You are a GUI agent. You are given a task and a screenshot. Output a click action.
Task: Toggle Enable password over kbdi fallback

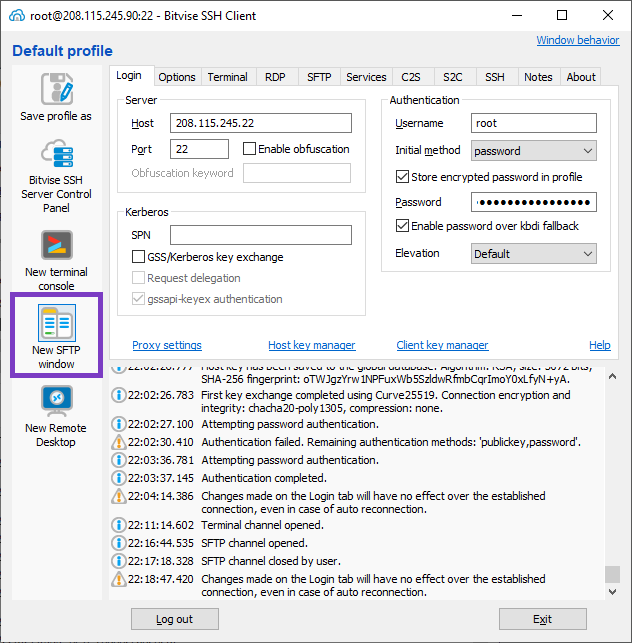(402, 226)
